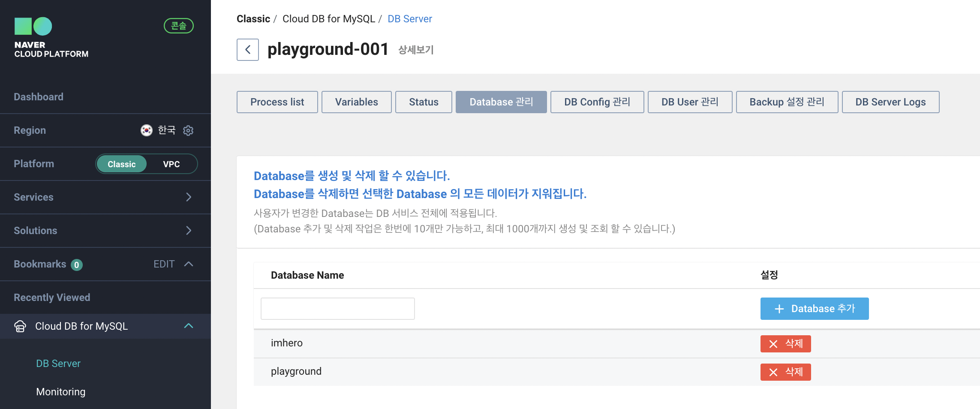Click the Region label in sidebar
The width and height of the screenshot is (980, 409).
[30, 130]
